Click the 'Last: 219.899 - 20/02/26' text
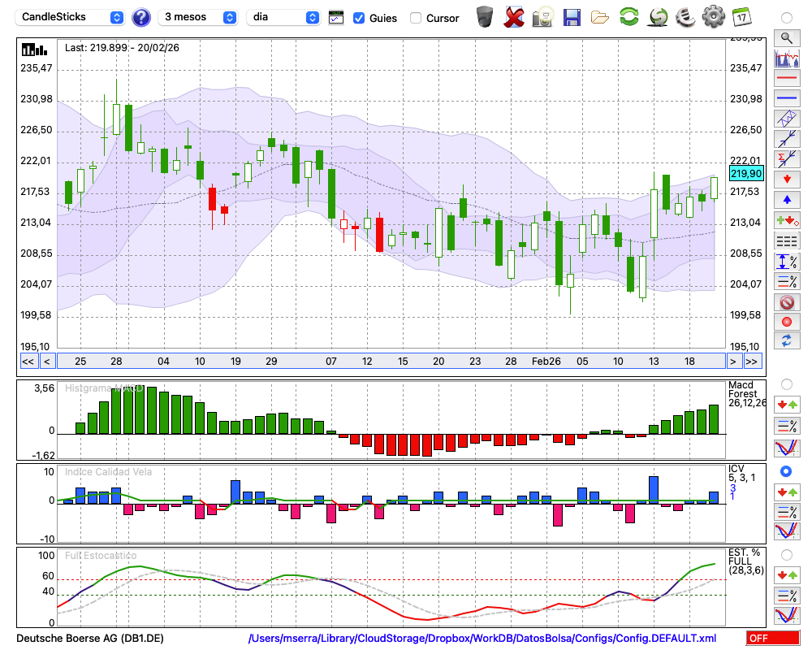The image size is (812, 650). [x=122, y=48]
